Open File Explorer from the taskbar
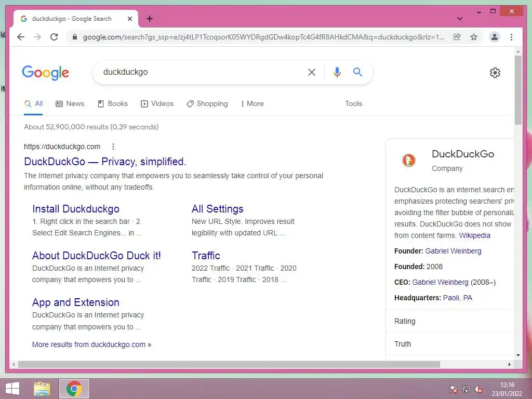 [x=42, y=389]
